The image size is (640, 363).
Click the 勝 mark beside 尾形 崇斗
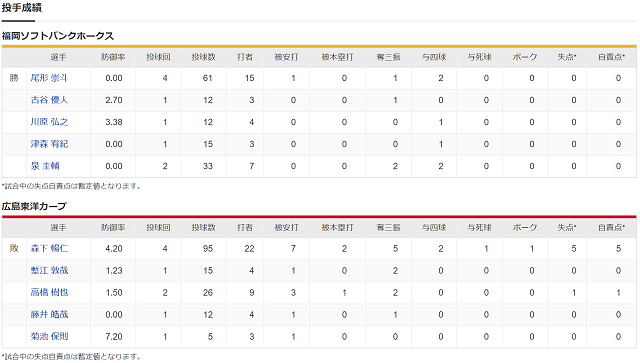(x=14, y=78)
